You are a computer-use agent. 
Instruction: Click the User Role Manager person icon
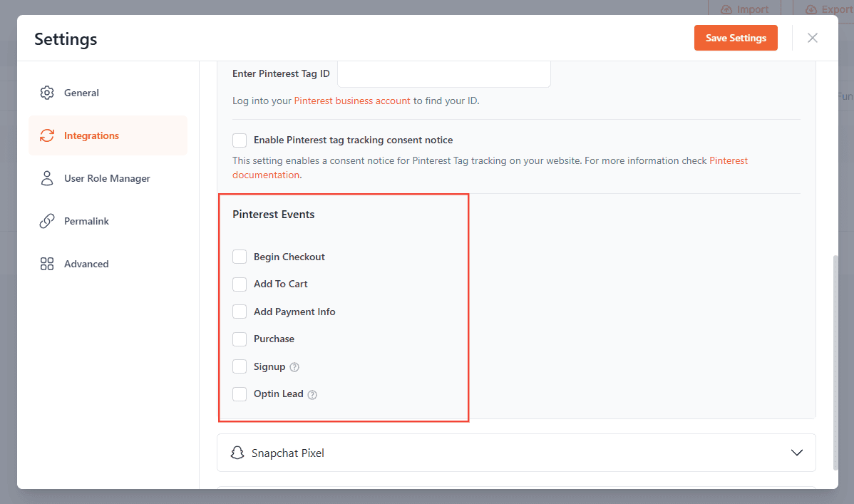coord(47,178)
